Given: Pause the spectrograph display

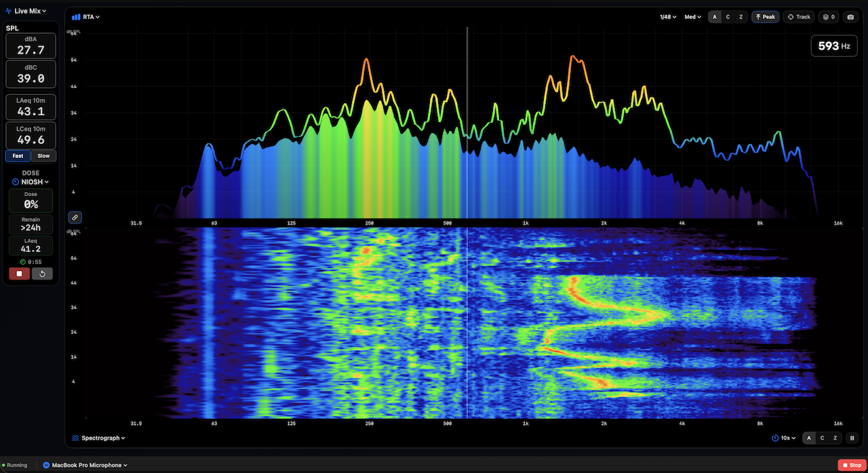Looking at the screenshot, I should 852,438.
